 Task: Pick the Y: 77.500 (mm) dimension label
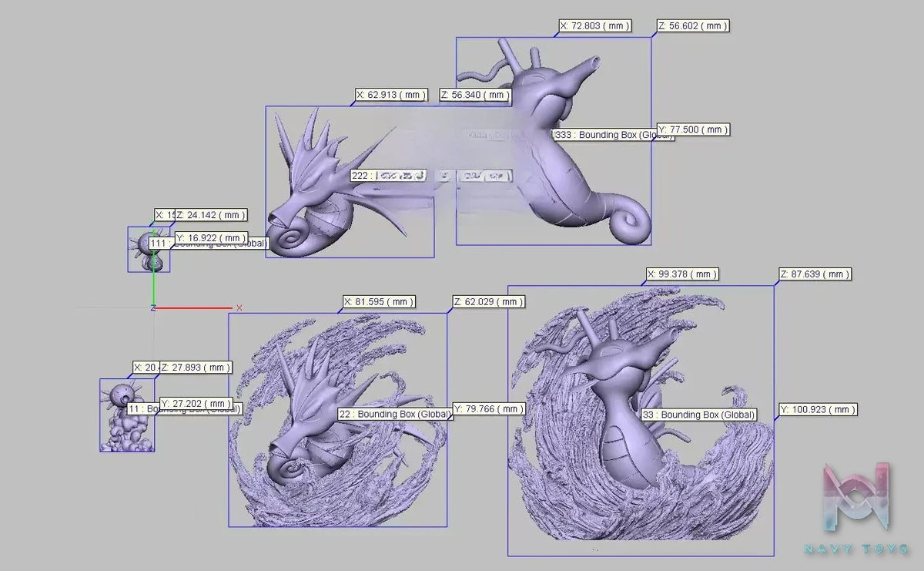pyautogui.click(x=692, y=129)
